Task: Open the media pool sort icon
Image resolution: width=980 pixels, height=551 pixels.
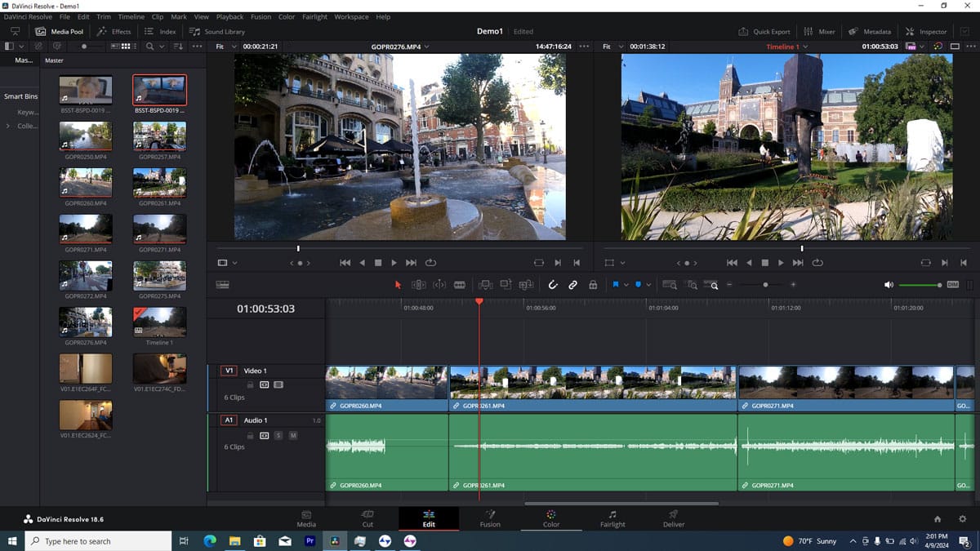Action: coord(178,47)
